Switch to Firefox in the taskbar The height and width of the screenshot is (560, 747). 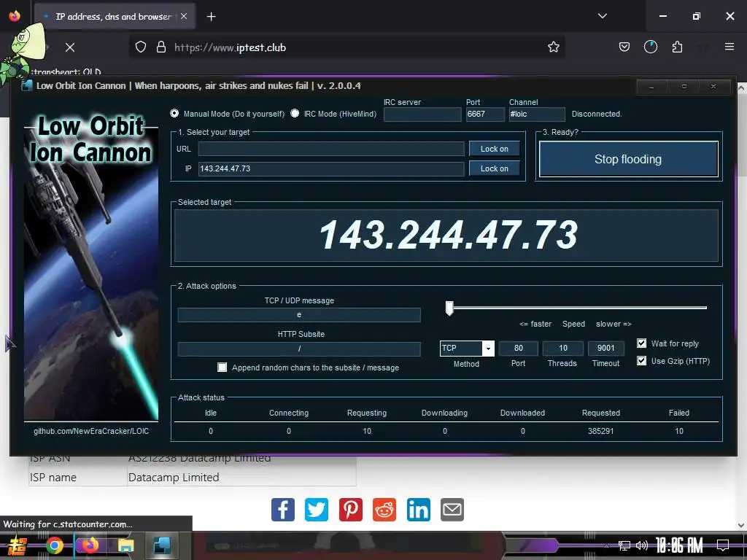click(90, 545)
